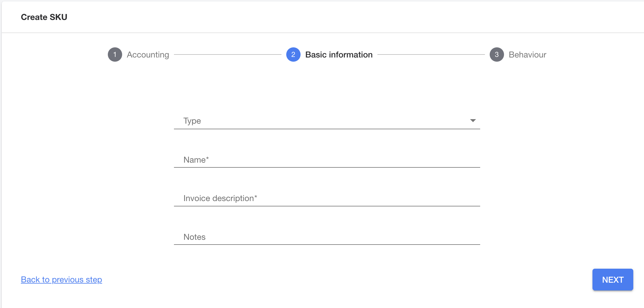Viewport: 644px width, 308px height.
Task: Click into the Notes field
Action: pyautogui.click(x=327, y=237)
